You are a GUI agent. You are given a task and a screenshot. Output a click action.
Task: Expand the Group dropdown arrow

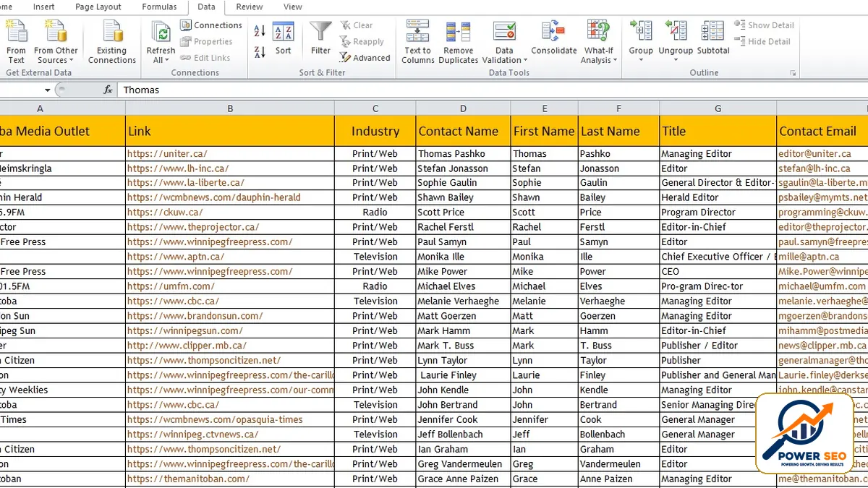[641, 60]
